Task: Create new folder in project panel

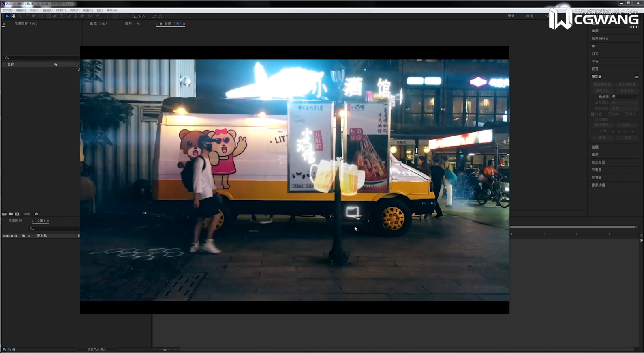Action: coord(11,214)
